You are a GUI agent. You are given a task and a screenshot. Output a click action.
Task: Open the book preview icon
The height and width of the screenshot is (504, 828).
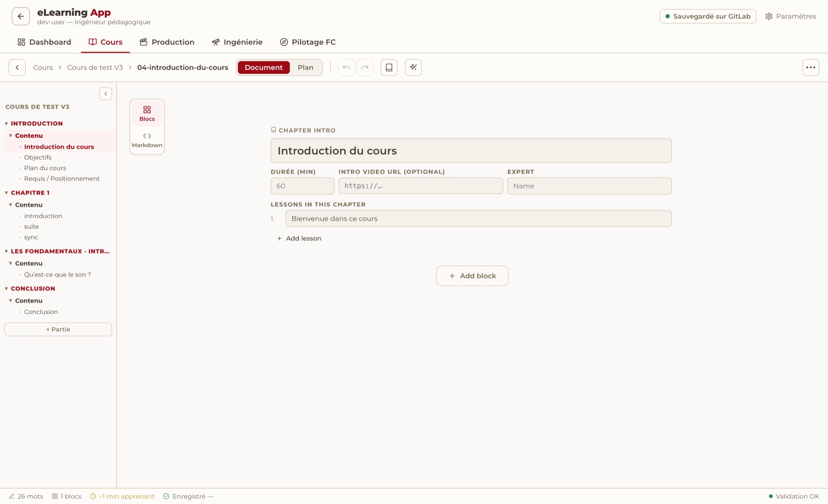(389, 67)
